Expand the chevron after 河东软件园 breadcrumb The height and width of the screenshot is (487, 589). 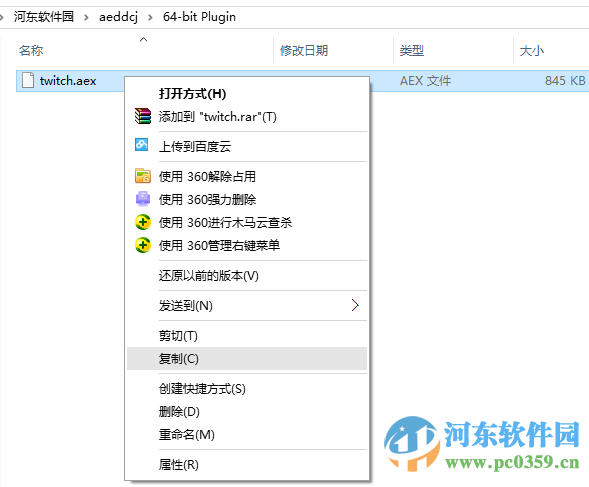click(86, 17)
